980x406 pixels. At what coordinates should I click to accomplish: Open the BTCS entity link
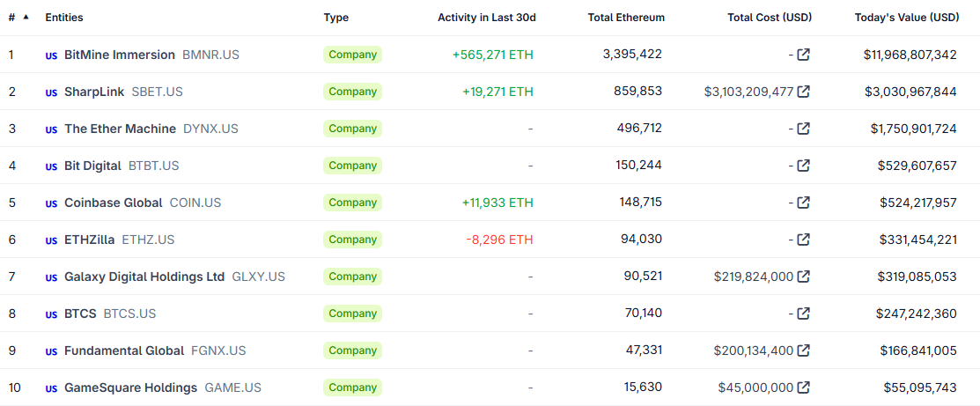80,314
